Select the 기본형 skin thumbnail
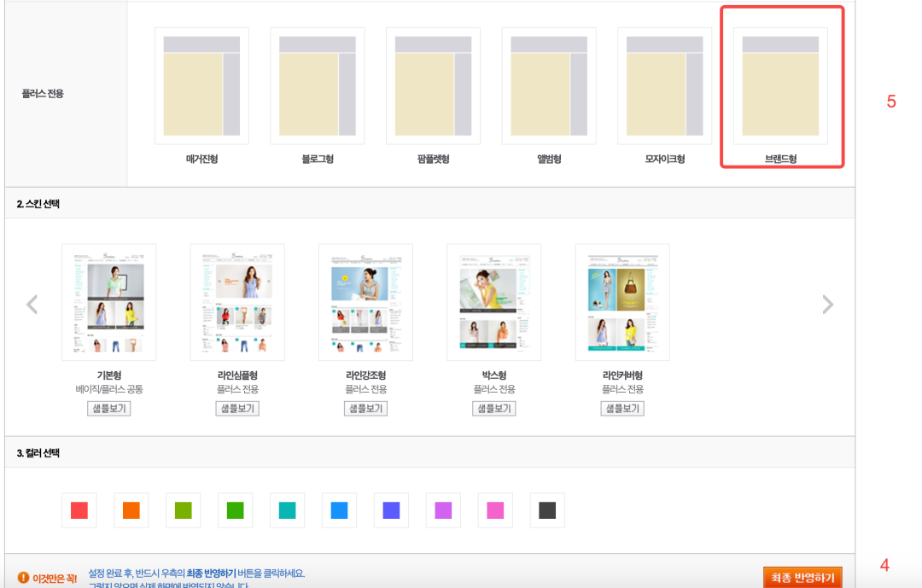922x588 pixels. click(108, 302)
